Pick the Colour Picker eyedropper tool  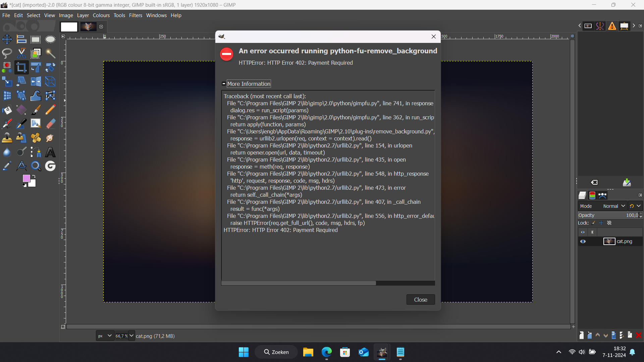pos(7,166)
